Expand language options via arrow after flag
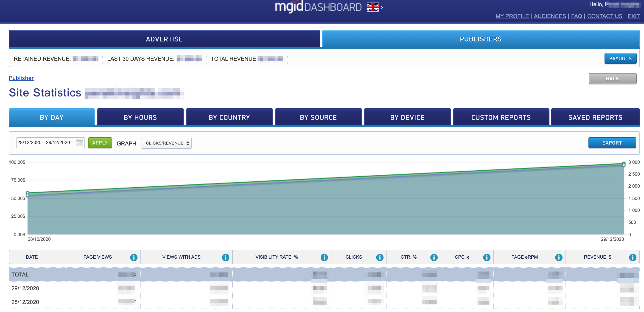The width and height of the screenshot is (644, 312). tap(382, 7)
